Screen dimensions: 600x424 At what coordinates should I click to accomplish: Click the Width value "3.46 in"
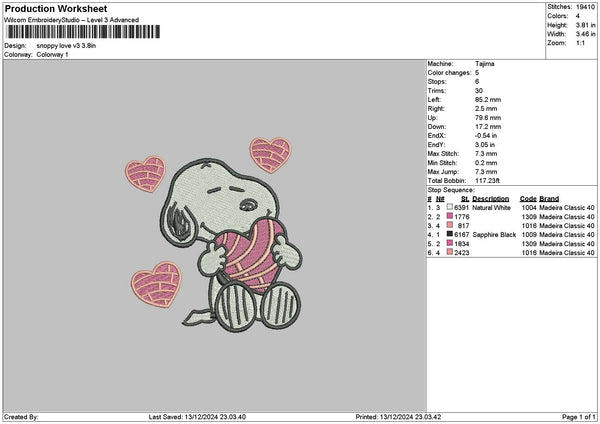[x=585, y=34]
